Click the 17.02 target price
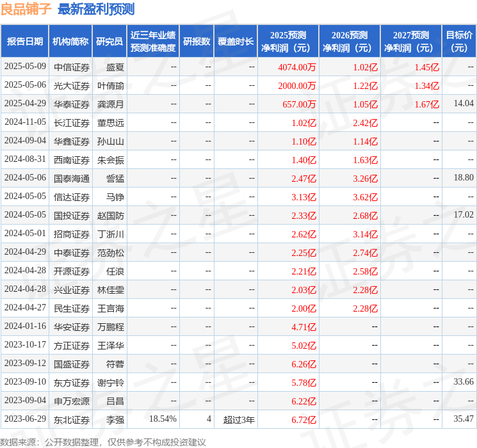The image size is (477, 448). (464, 215)
